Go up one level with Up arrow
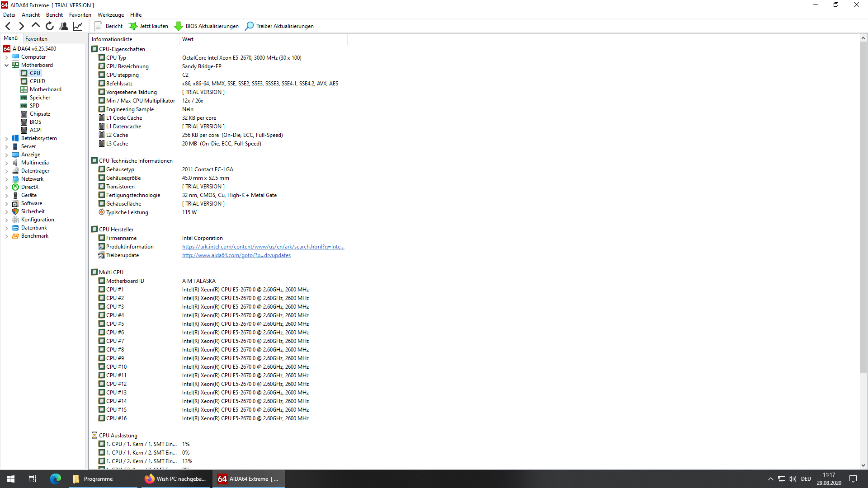The image size is (868, 488). pos(35,26)
